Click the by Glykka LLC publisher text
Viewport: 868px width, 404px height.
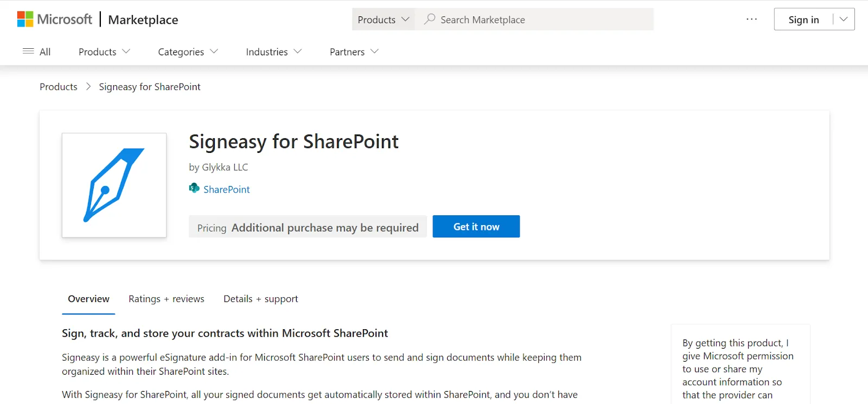click(219, 167)
